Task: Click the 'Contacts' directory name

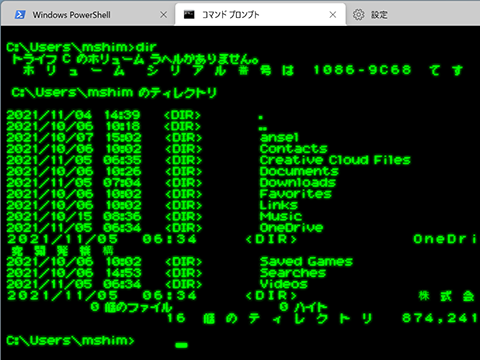Action: pos(293,149)
